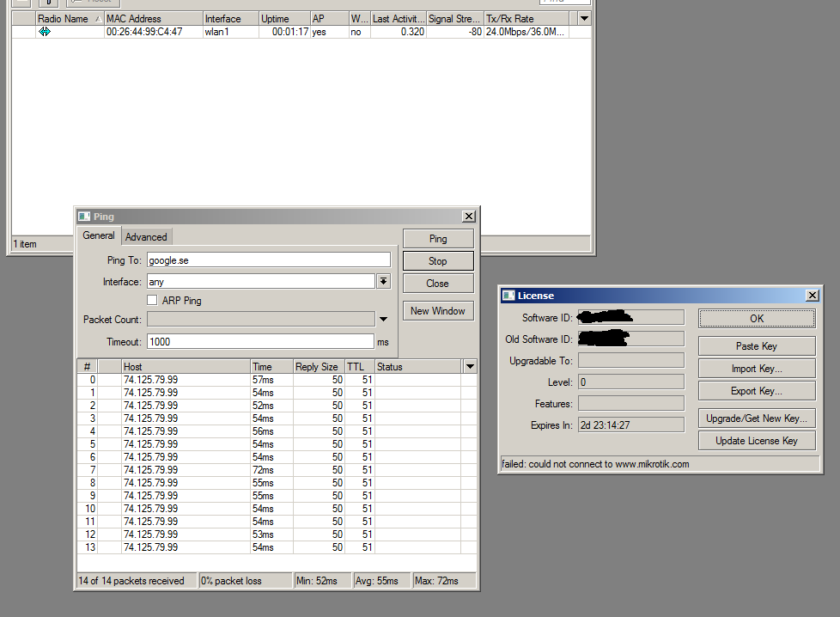The height and width of the screenshot is (617, 840).
Task: Switch to the Advanced tab
Action: tap(146, 237)
